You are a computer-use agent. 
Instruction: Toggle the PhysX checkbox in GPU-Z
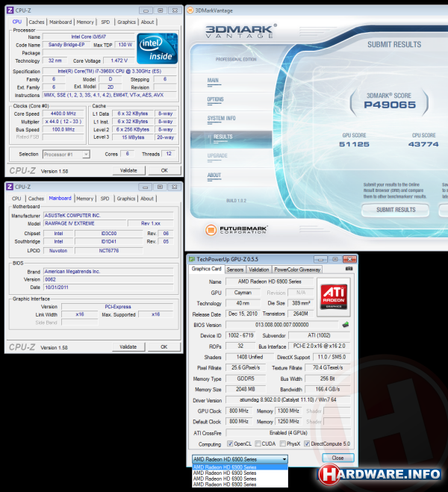coord(283,443)
